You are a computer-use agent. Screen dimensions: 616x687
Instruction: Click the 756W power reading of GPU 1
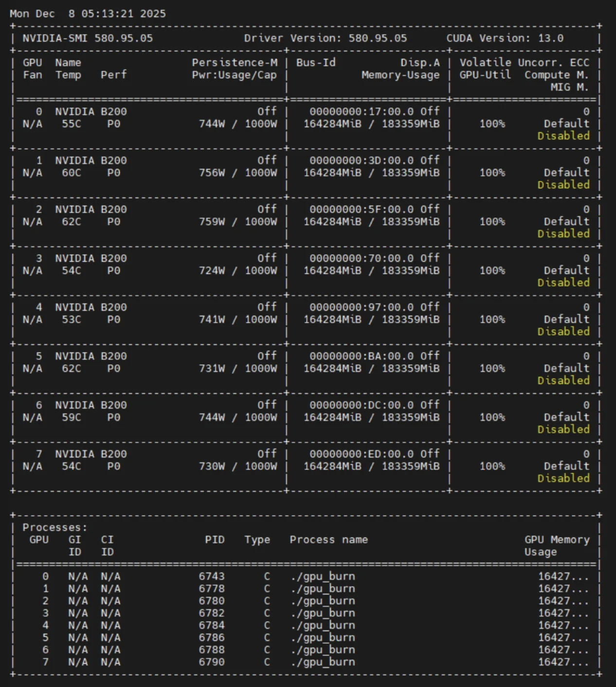212,173
